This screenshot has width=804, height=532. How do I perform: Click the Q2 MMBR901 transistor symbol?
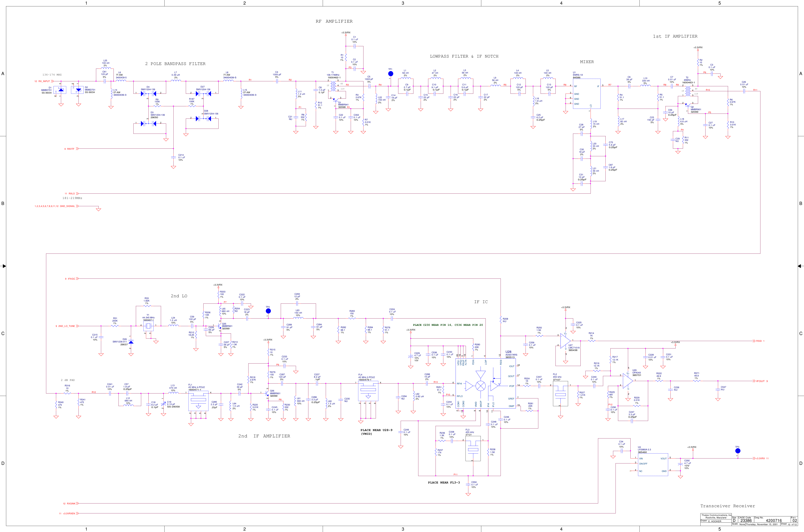688,105
